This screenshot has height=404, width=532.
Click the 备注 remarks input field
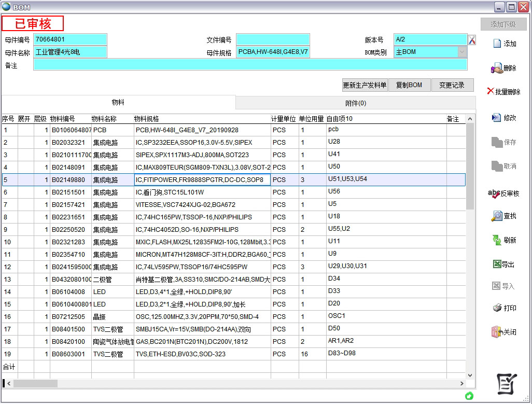pos(250,65)
